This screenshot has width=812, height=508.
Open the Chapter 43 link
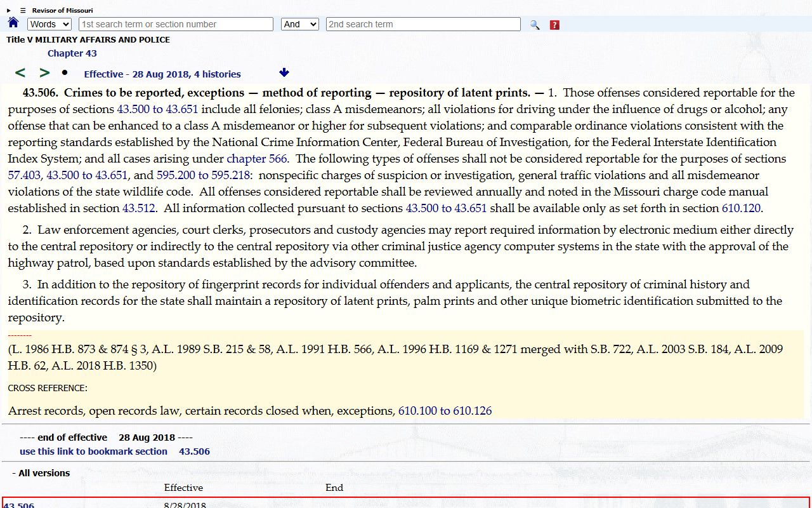[x=72, y=53]
